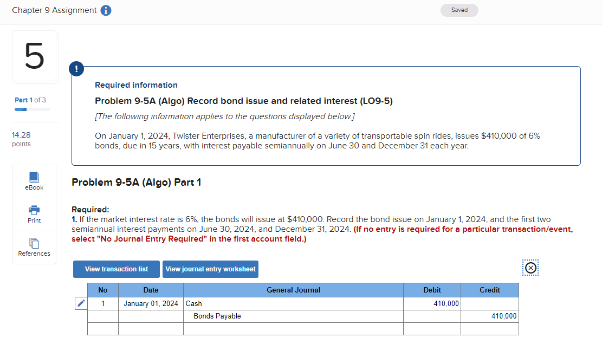Select Part 1 of 3 navigation label
Image resolution: width=602 pixels, height=364 pixels.
coord(31,100)
